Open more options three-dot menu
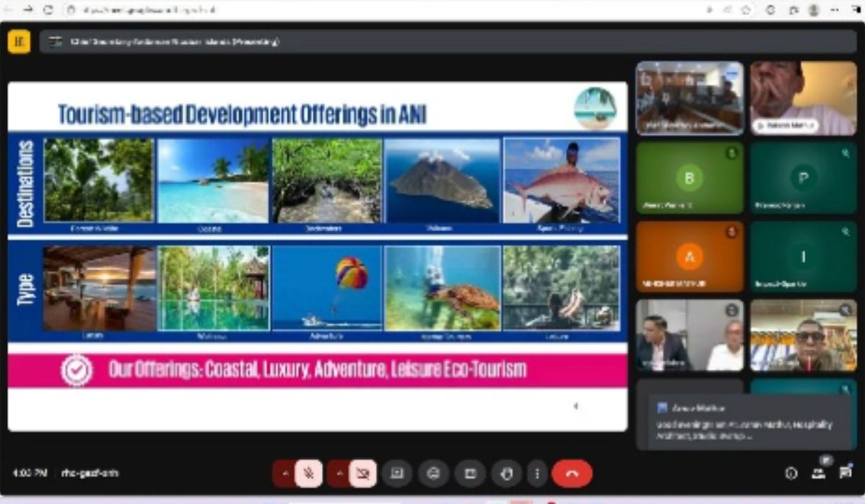865x504 pixels. click(x=536, y=474)
